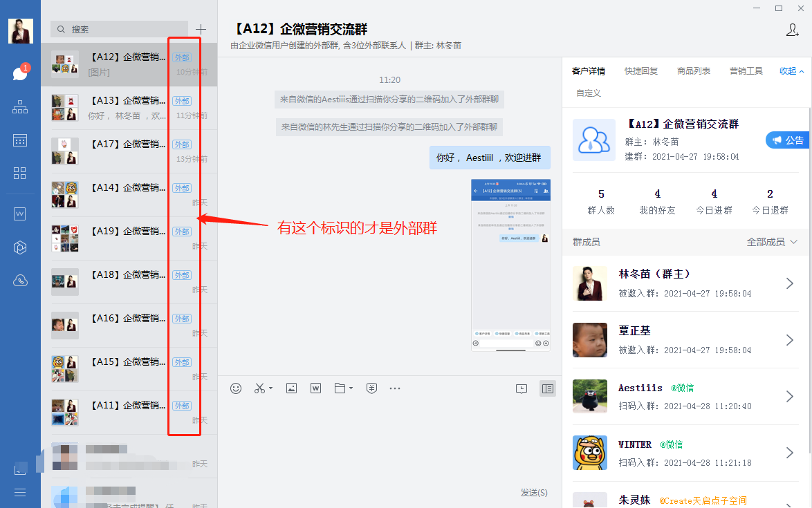This screenshot has width=812, height=508.
Task: Open the emoji picker in chat toolbar
Action: pyautogui.click(x=236, y=388)
